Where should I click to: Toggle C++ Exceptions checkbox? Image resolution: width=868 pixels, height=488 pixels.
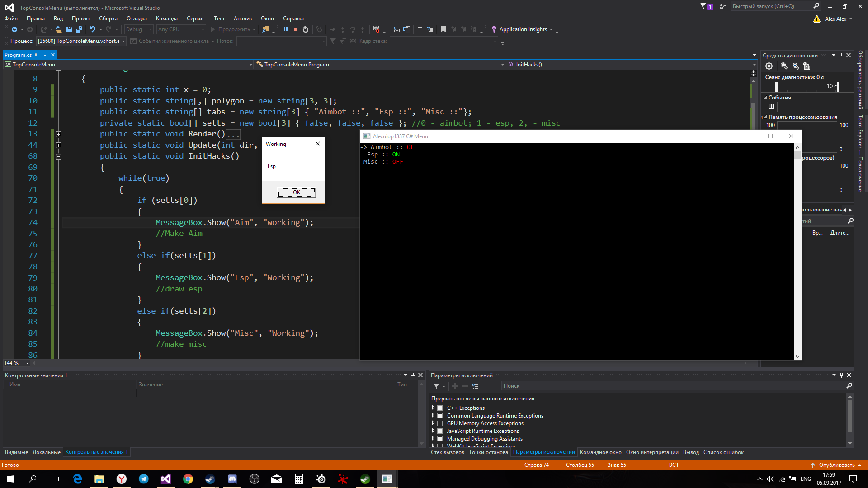click(440, 408)
